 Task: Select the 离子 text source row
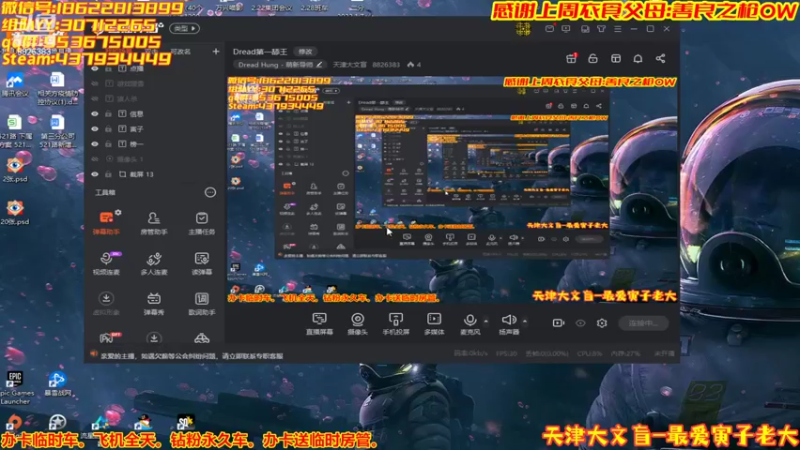155,129
